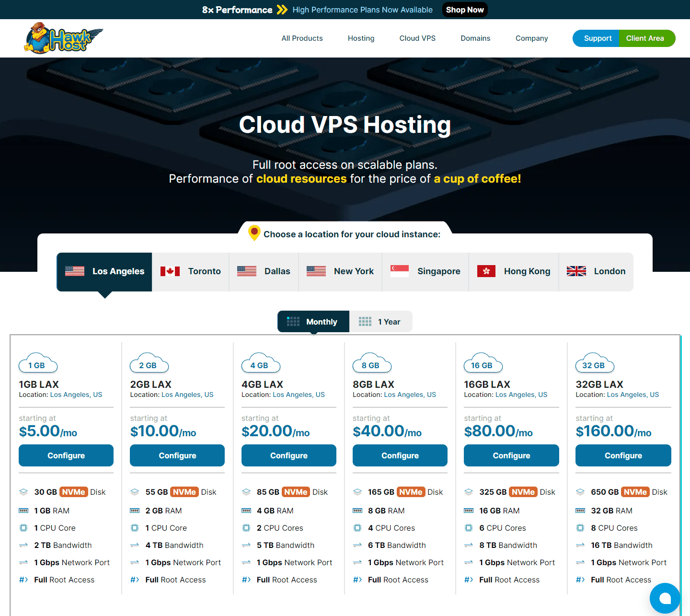The width and height of the screenshot is (690, 616).
Task: Configure the 4GB LAX plan
Action: pyautogui.click(x=289, y=455)
